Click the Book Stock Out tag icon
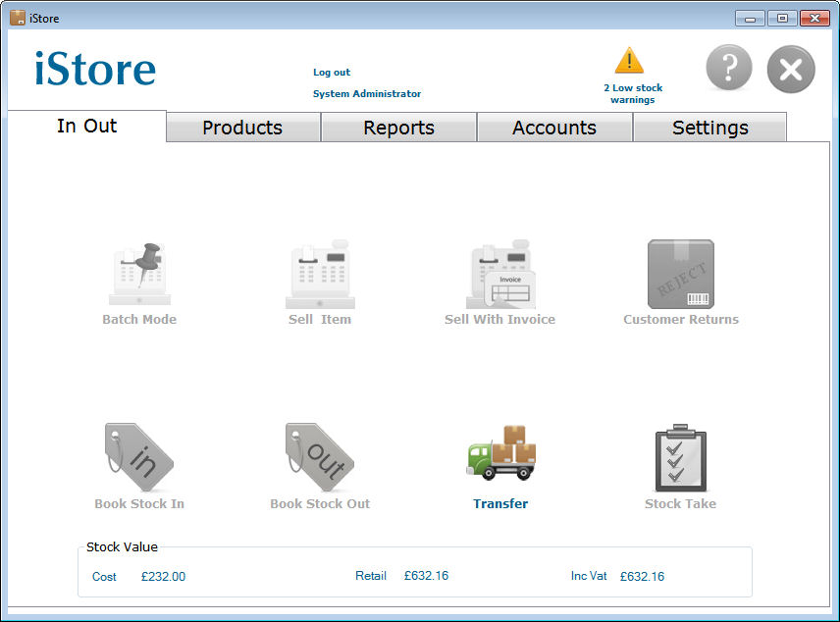Viewport: 840px width, 622px height. 320,457
